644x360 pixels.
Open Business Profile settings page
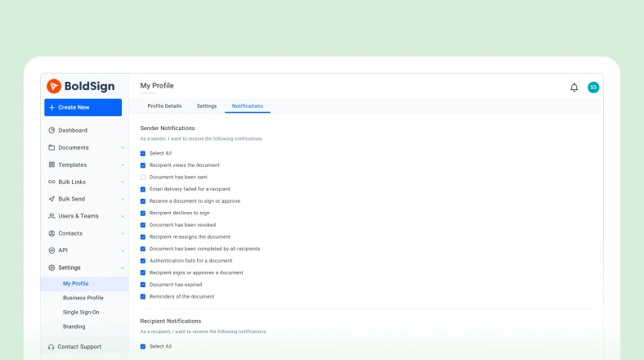(x=83, y=298)
